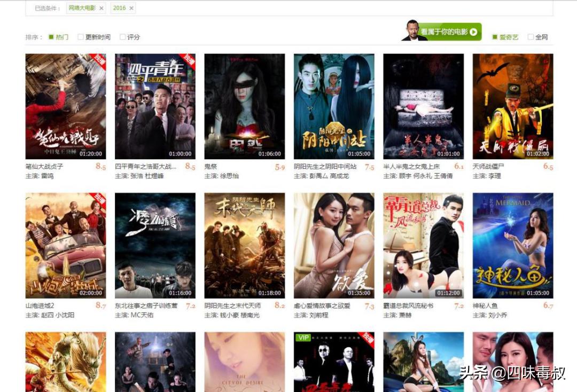This screenshot has width=577, height=392.
Task: Sort by 更新时间
Action: click(94, 37)
